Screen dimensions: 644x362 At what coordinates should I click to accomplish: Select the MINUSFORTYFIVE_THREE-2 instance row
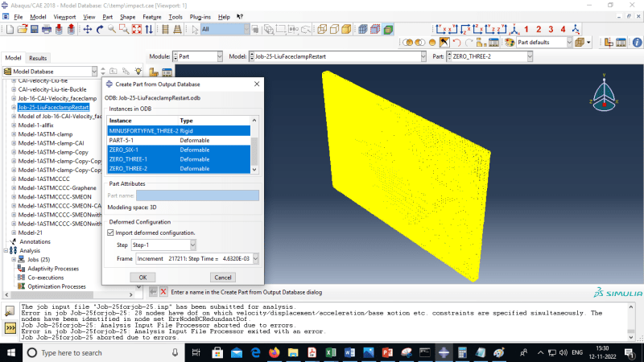click(179, 131)
